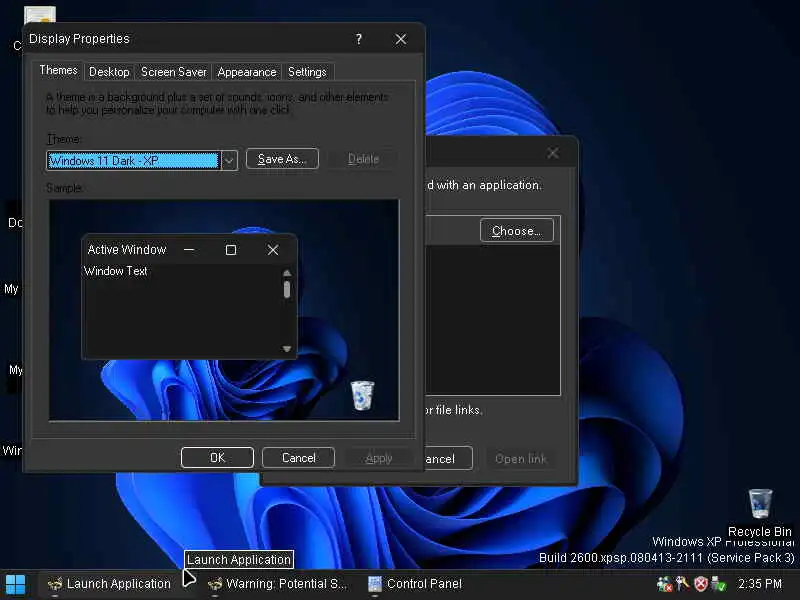Click Cancel in Display Properties
This screenshot has height=600, width=800.
pos(298,458)
